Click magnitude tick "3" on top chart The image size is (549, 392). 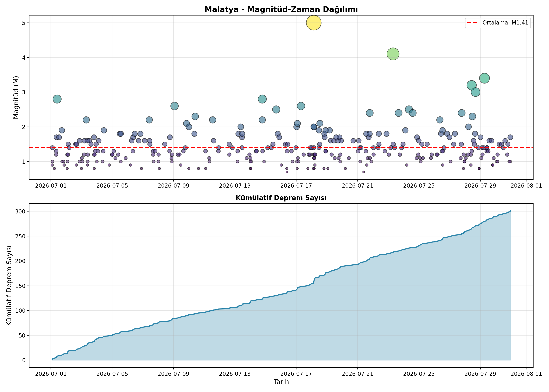[24, 92]
